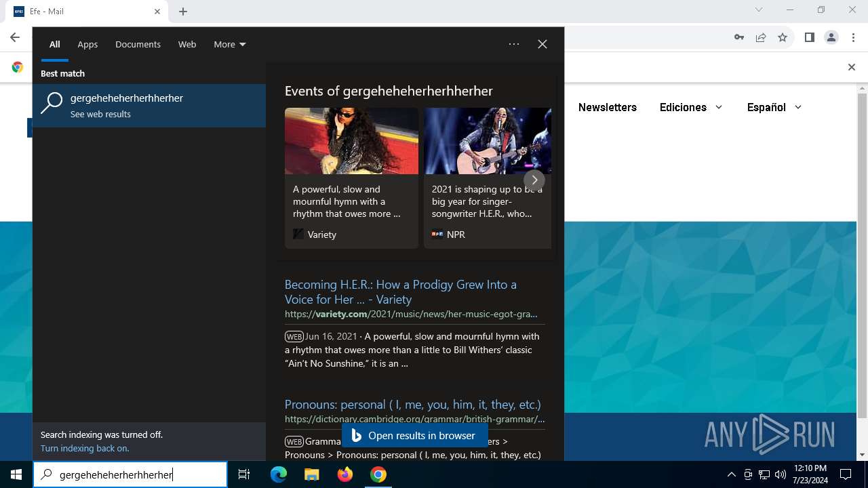The height and width of the screenshot is (488, 868).
Task: Open the Newsletters link on page
Action: (x=608, y=107)
